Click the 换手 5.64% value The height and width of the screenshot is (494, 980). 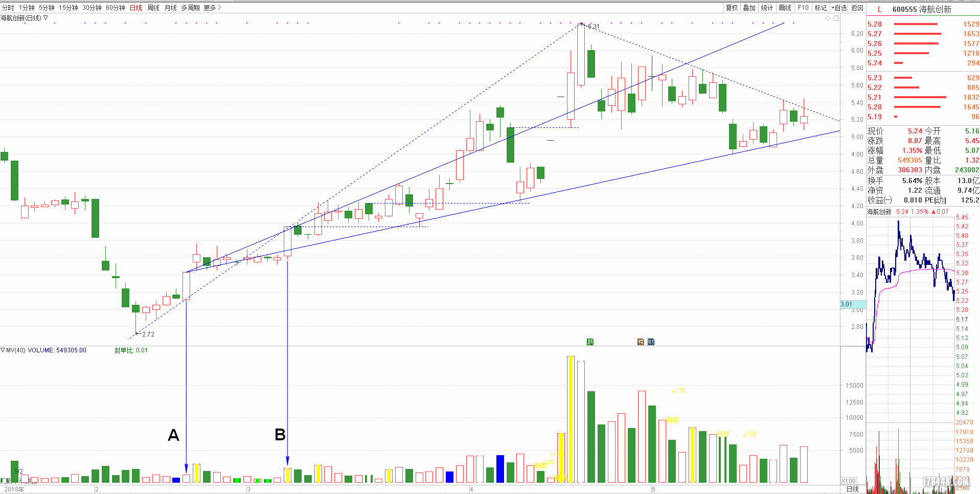[912, 181]
